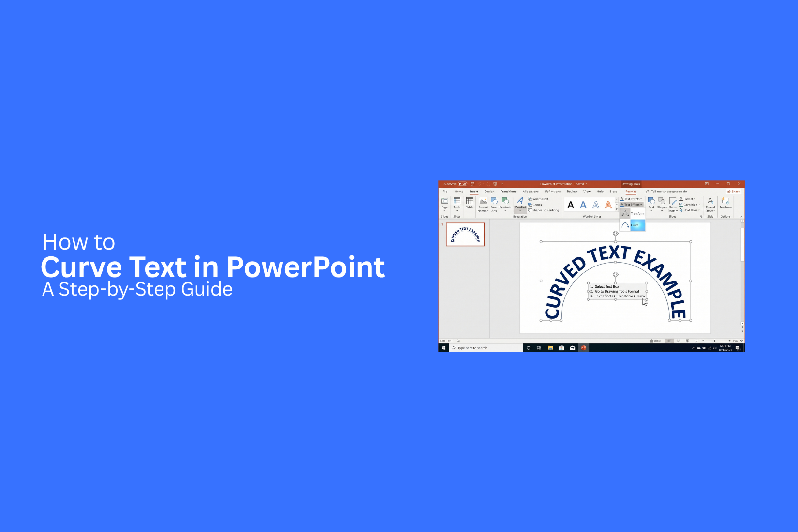Expand the WordArt Styles gallery more arrow

(x=617, y=210)
